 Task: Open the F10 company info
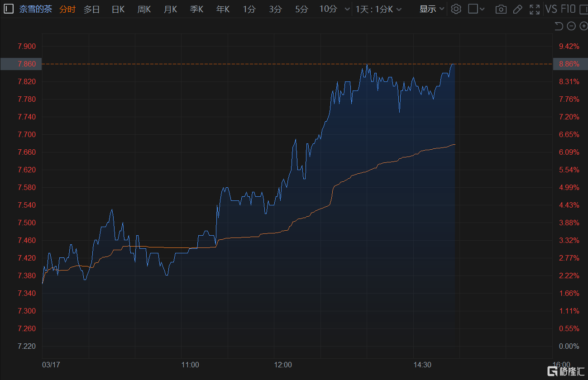coord(568,9)
